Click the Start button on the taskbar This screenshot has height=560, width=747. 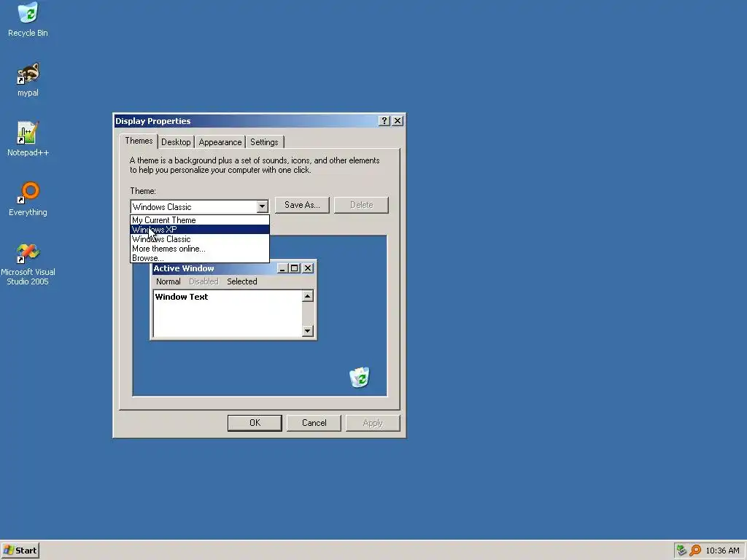(20, 551)
